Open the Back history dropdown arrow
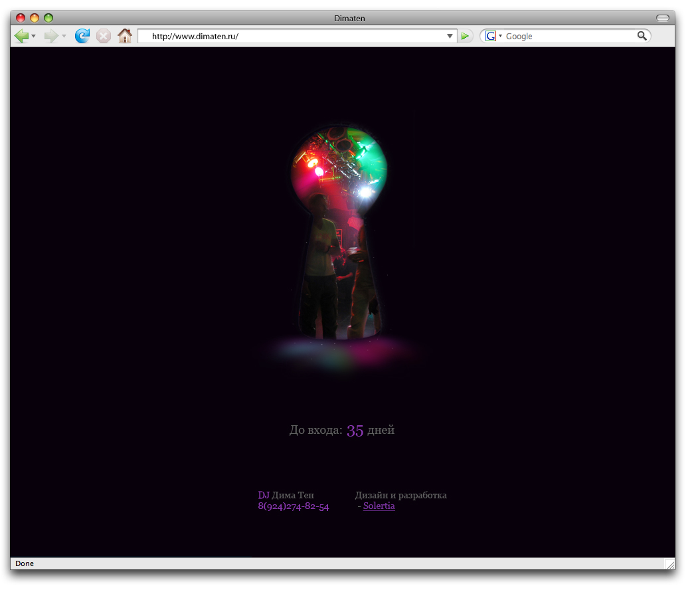The width and height of the screenshot is (700, 594). (x=33, y=36)
